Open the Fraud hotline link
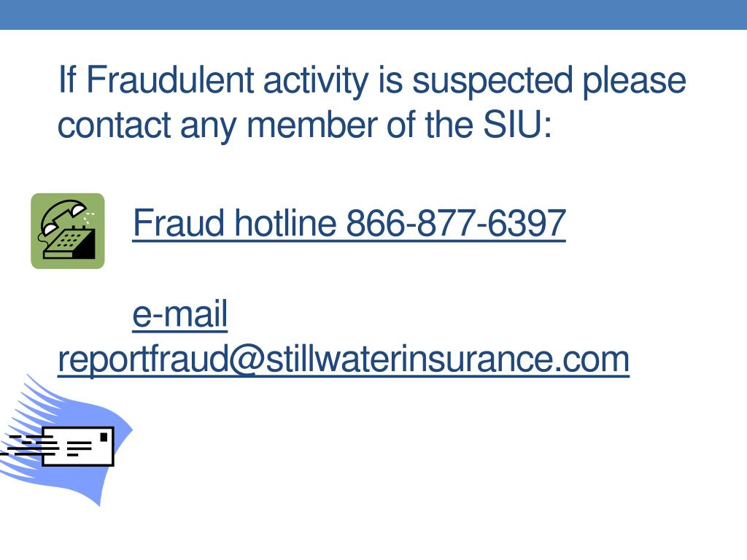 pos(349,223)
